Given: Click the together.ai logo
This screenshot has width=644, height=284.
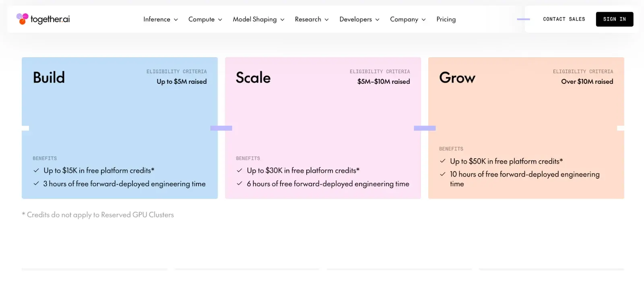Looking at the screenshot, I should tap(43, 19).
